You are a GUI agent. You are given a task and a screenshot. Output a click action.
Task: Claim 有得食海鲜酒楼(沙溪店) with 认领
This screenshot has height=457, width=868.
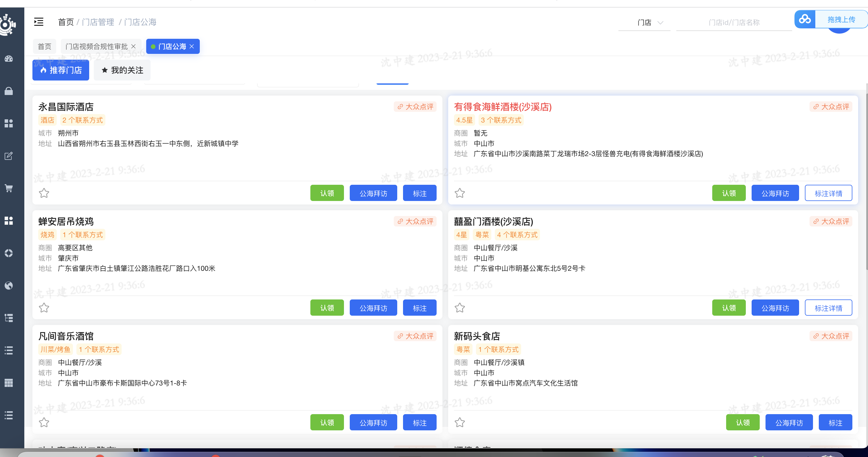729,193
